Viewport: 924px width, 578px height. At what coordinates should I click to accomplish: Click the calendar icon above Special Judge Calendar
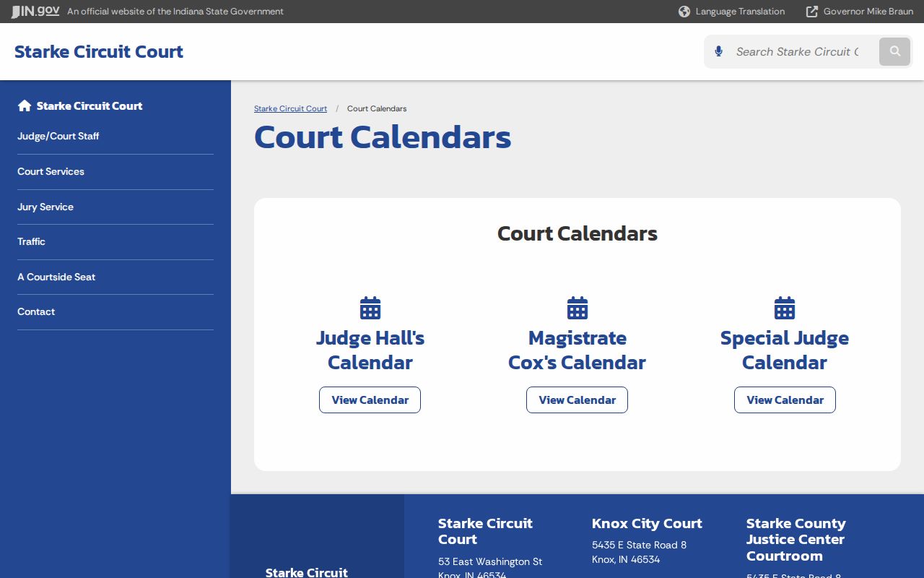[785, 308]
